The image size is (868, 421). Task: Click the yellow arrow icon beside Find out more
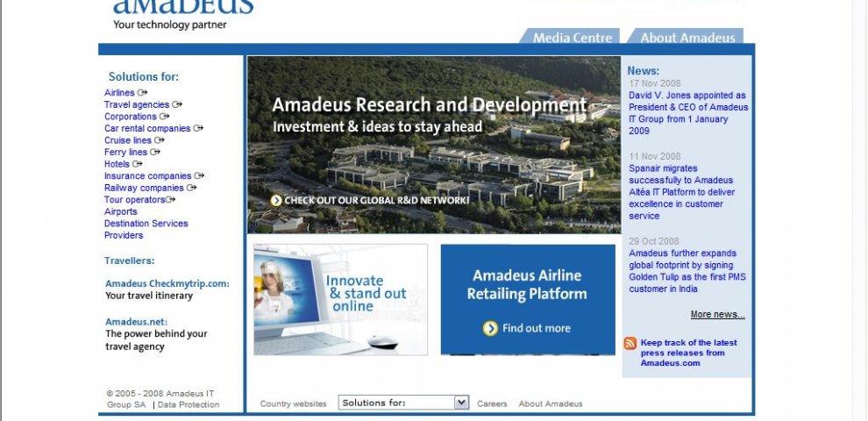(490, 328)
